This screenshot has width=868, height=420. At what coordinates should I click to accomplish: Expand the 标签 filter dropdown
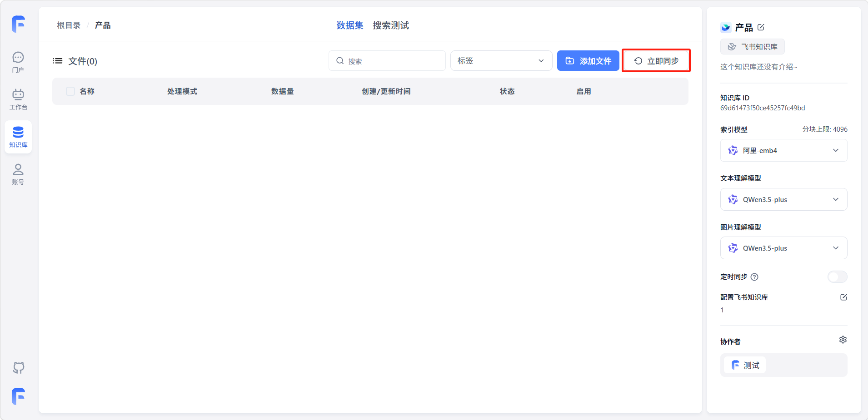501,61
